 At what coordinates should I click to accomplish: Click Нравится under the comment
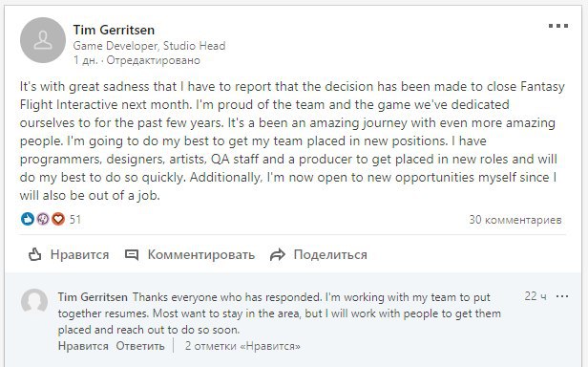tap(83, 346)
